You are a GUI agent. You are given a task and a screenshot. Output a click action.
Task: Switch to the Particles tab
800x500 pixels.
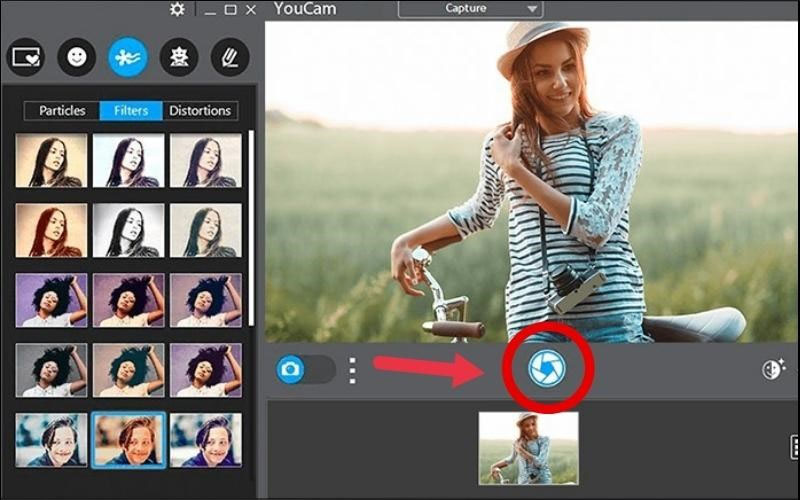(x=62, y=110)
